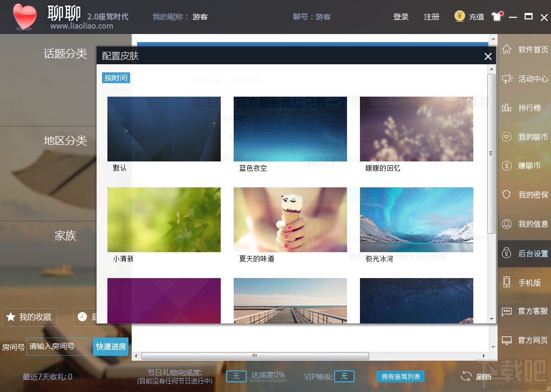Click the 注册 link in header
551x392 pixels.
click(432, 17)
